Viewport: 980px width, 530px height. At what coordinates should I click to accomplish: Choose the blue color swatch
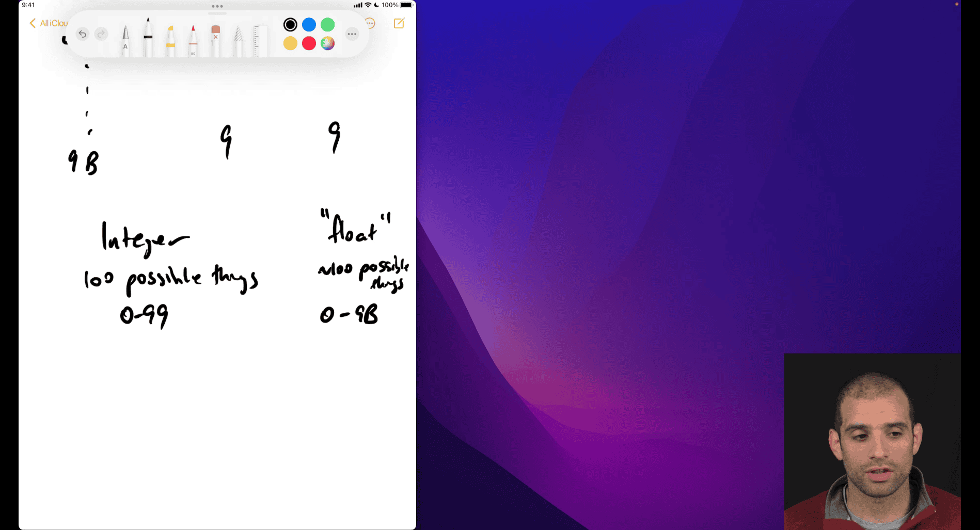[309, 25]
